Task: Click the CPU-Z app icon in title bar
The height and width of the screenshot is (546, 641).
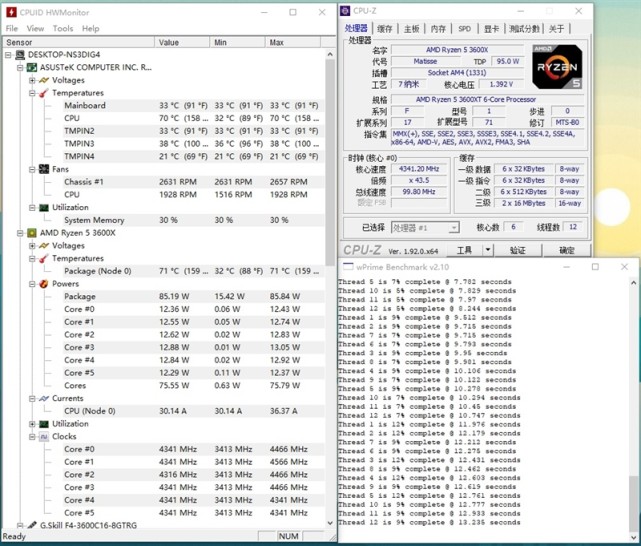Action: click(x=345, y=11)
